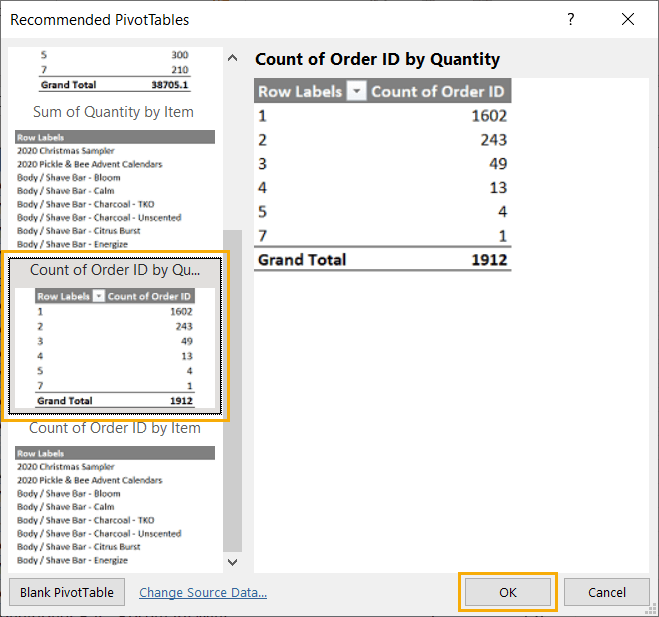Click the scroll up arrow in list

click(x=232, y=58)
